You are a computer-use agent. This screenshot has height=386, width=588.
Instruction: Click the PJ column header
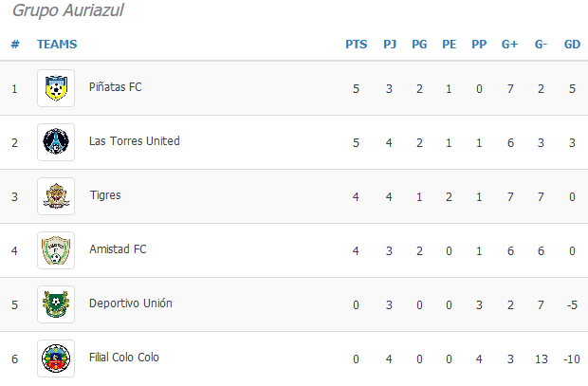390,44
